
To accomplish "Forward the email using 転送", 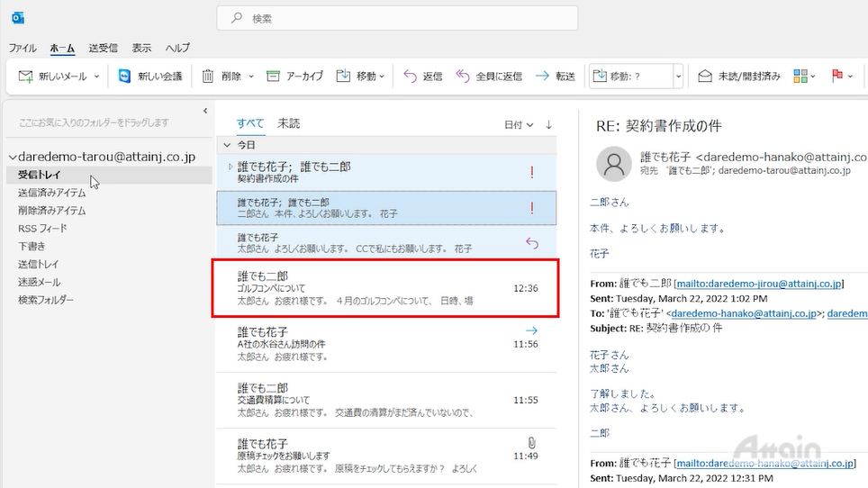I will [x=555, y=77].
